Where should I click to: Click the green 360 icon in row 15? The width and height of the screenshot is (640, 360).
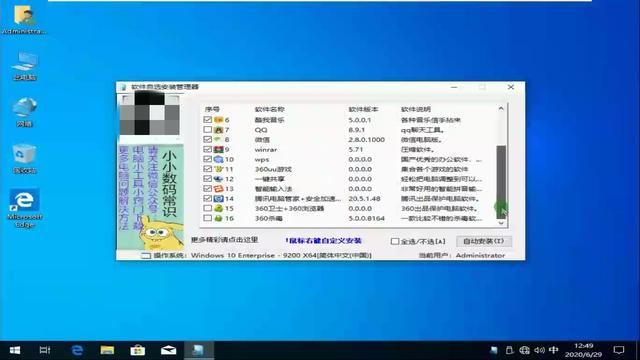219,208
